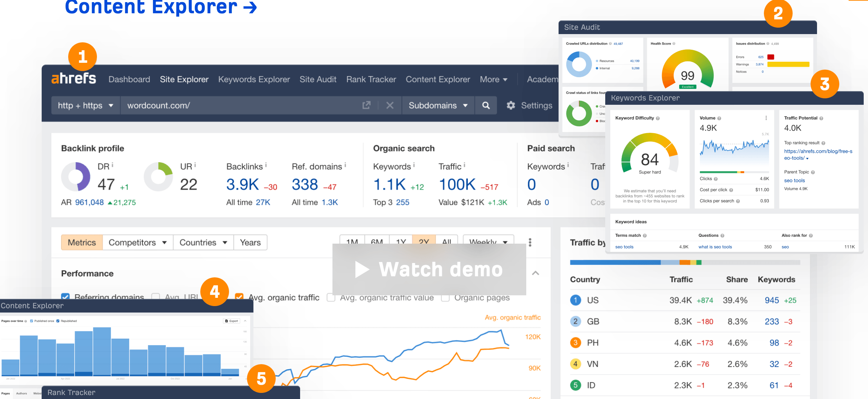Collapse the Performance section chevron
The image size is (868, 399).
[x=535, y=273]
